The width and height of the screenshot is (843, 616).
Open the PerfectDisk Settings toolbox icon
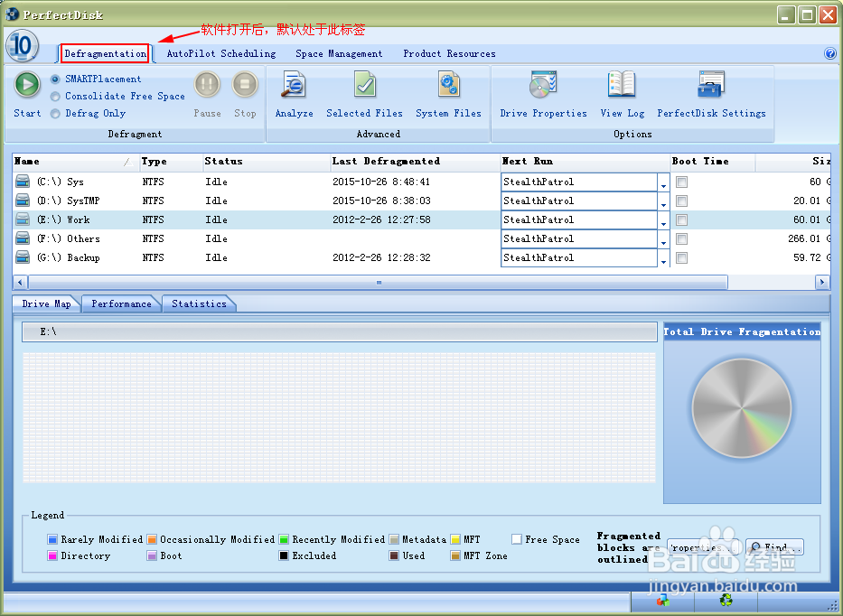[711, 85]
